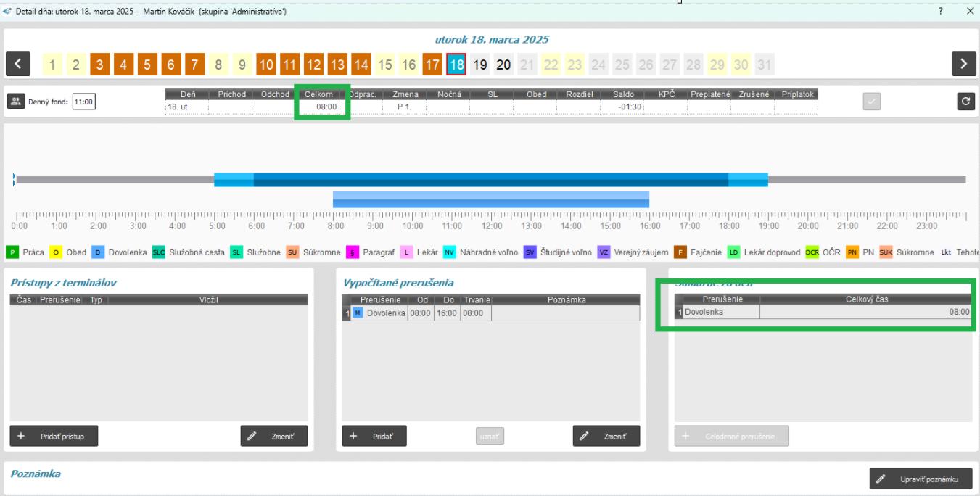Viewport: 980px width, 496px height.
Task: Click the people icon next to Denný fond
Action: click(x=15, y=102)
